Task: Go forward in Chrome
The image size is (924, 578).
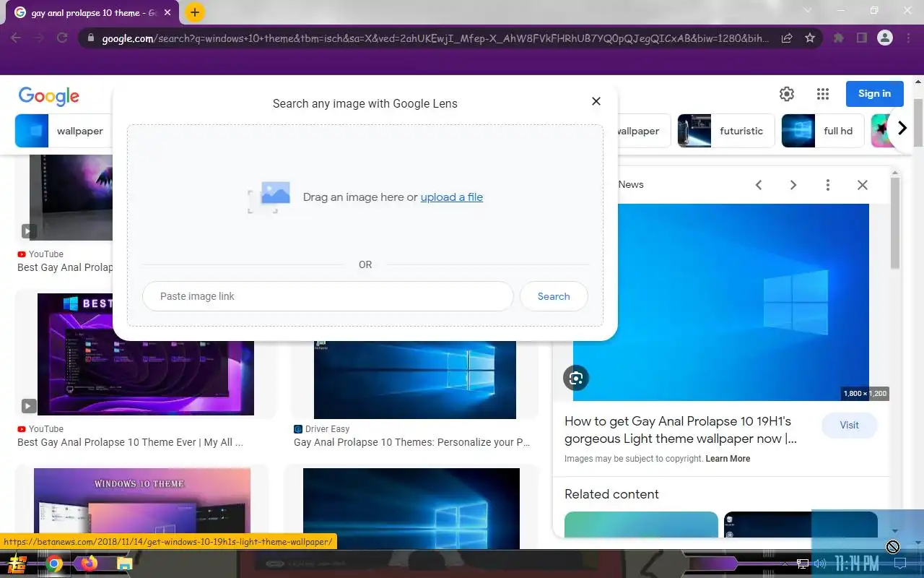Action: (x=39, y=38)
